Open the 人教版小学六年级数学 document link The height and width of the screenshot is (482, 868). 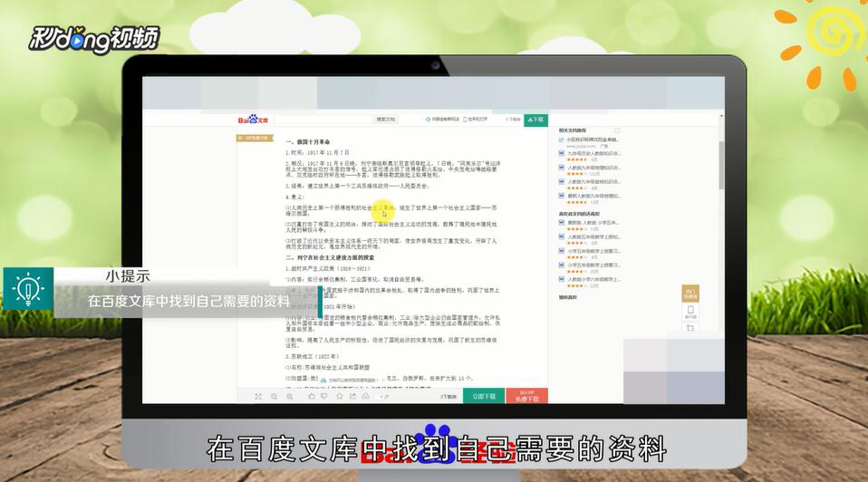pyautogui.click(x=594, y=279)
